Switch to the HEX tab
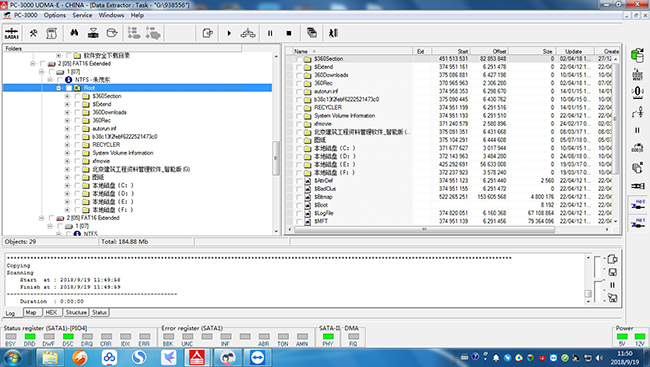This screenshot has height=367, width=650. pyautogui.click(x=51, y=312)
